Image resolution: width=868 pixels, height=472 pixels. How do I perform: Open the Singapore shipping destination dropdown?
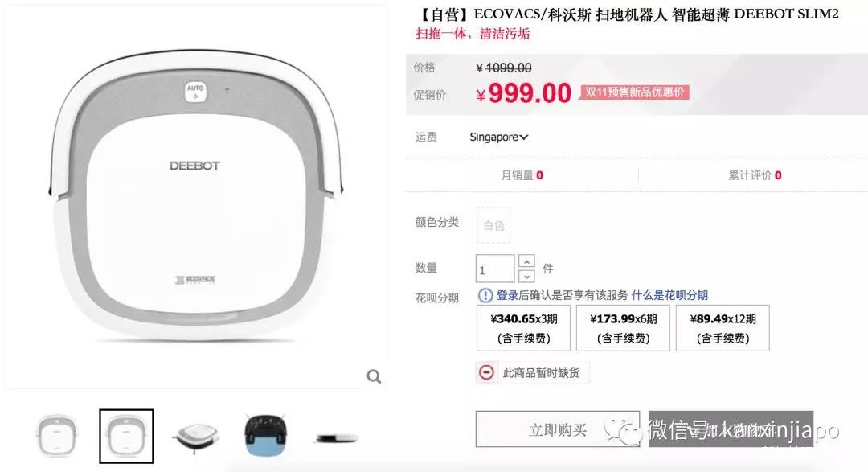499,137
